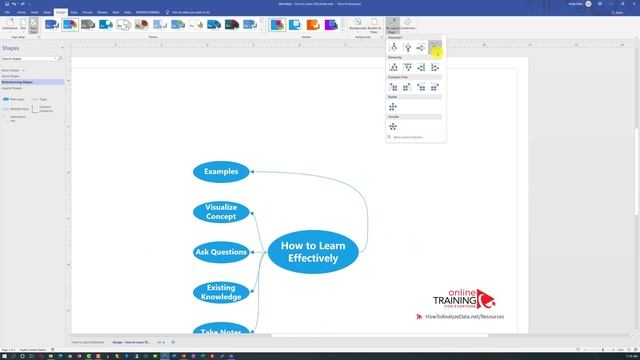The height and width of the screenshot is (360, 640).
Task: Click the user account avatar
Action: [588, 4]
